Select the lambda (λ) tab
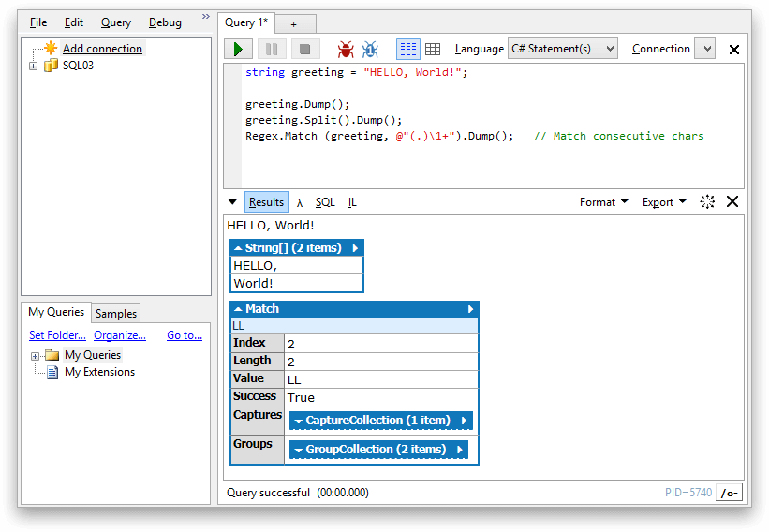The width and height of the screenshot is (769, 532). coord(300,202)
